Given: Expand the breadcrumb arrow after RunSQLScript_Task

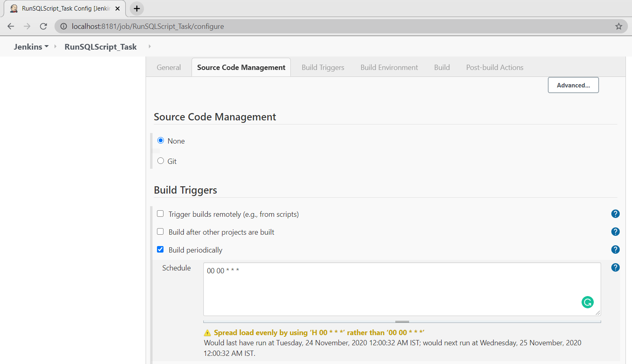Looking at the screenshot, I should pos(150,46).
